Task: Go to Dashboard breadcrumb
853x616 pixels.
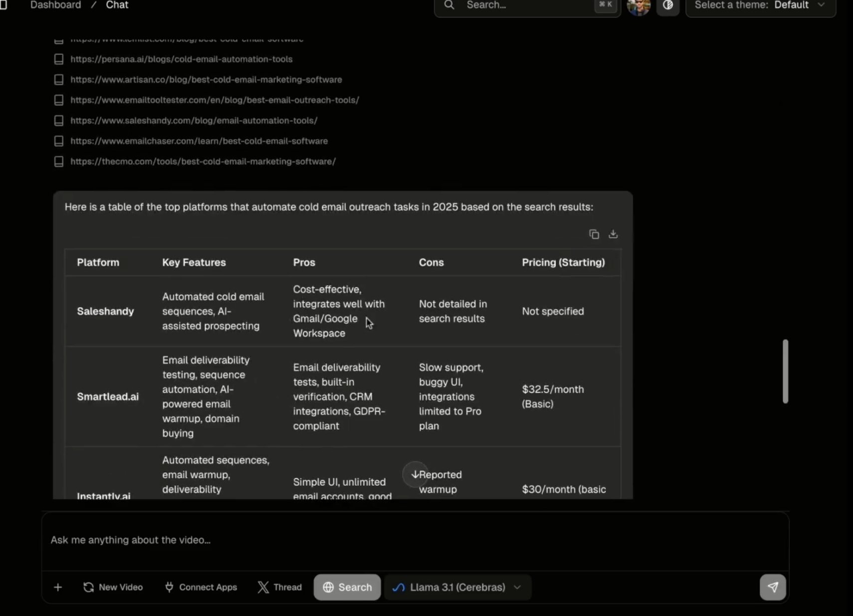Action: pos(55,5)
